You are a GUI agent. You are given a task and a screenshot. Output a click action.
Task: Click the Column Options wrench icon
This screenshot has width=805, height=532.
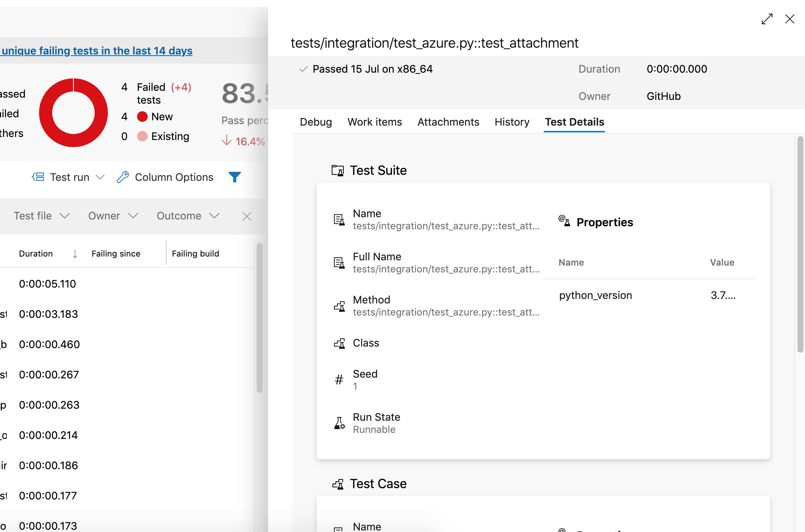(x=123, y=177)
